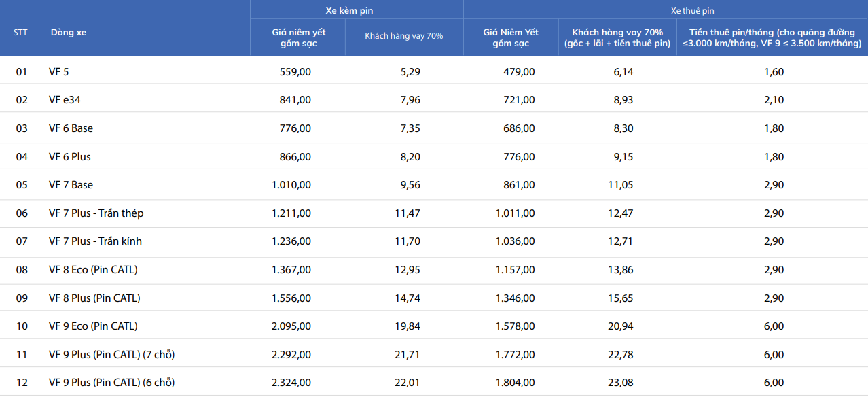Click the 2,10 battery rental fee for VF e34

774,100
